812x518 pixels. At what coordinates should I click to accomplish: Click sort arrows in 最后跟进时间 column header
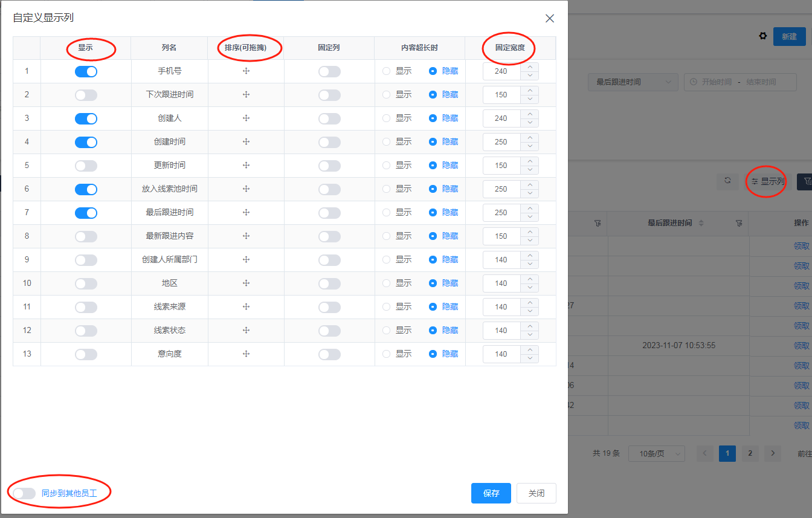[701, 224]
